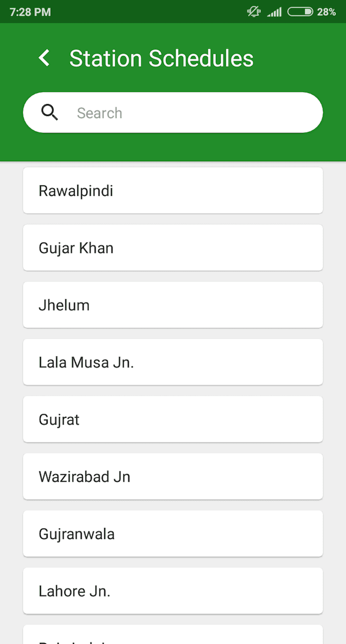Focus the Search input field

[x=192, y=112]
